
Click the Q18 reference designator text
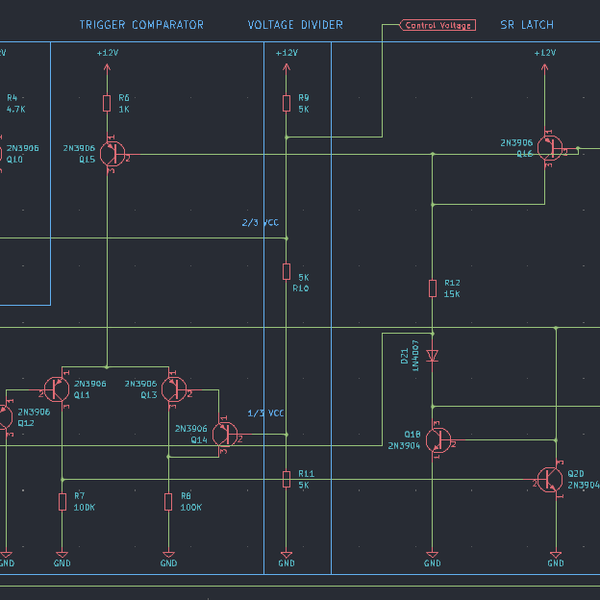point(412,434)
